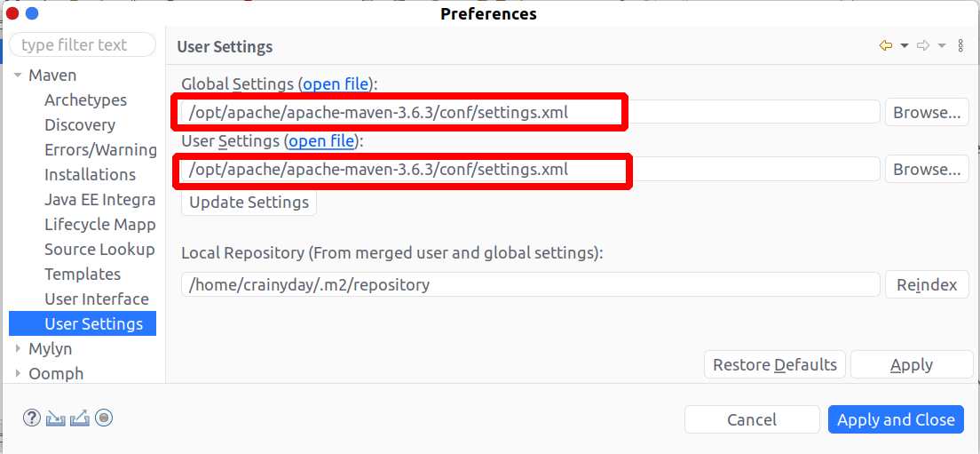Click the export preferences icon
Image resolution: width=980 pixels, height=454 pixels.
point(80,418)
